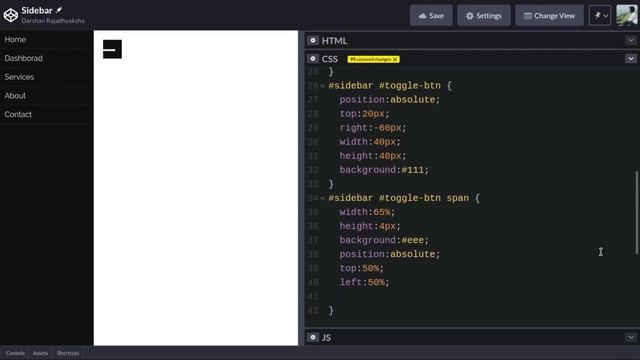Screen dimensions: 640x360
Task: Click the user avatar thumbnail
Action: (x=627, y=16)
